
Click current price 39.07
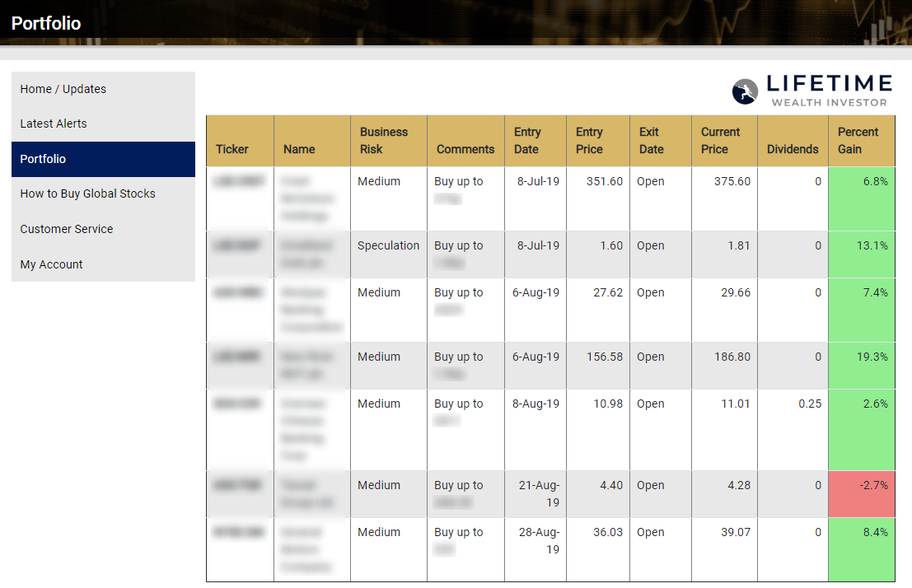coord(736,532)
